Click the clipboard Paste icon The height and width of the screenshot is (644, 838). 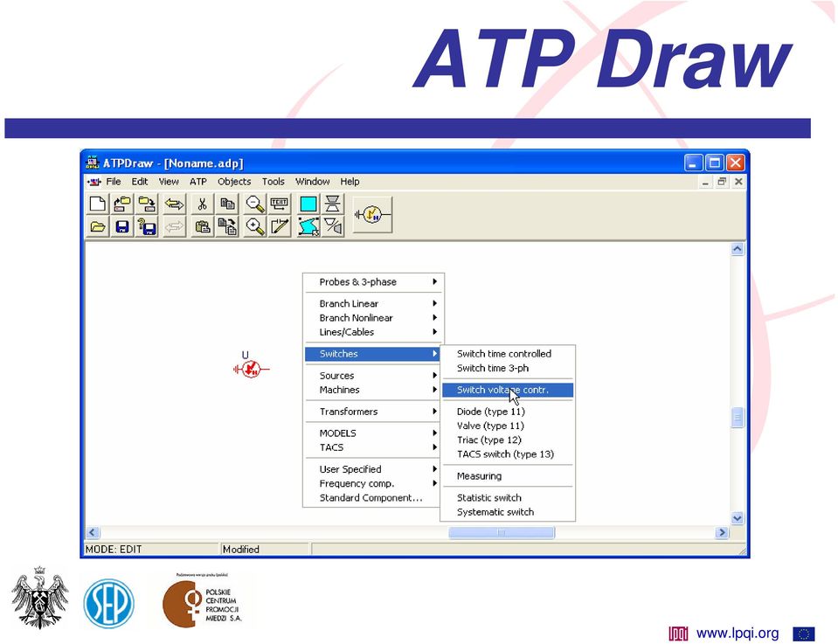[202, 226]
